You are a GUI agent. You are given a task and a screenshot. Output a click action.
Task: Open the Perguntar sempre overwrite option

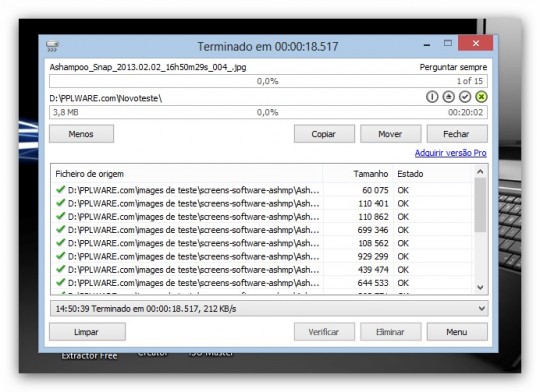tap(453, 67)
